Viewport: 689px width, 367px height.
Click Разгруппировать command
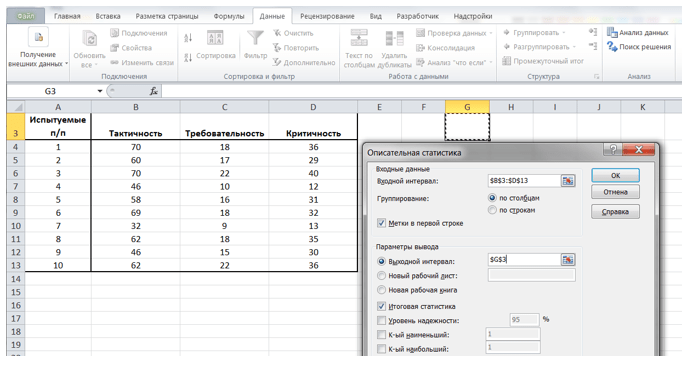pos(536,47)
